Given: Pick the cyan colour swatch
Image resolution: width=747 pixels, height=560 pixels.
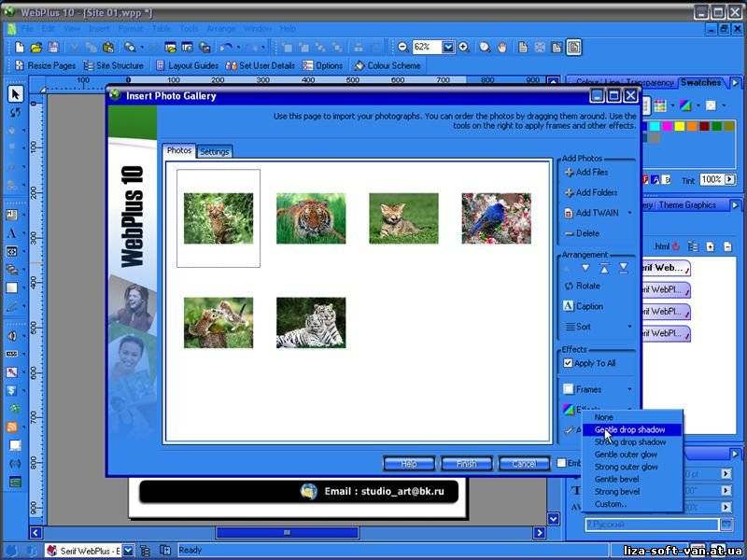Looking at the screenshot, I should [655, 126].
